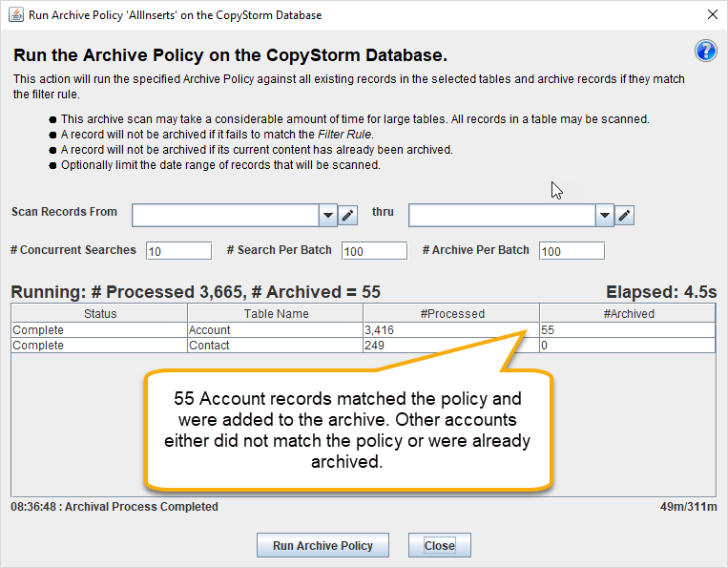Select the Contact table name cell
Viewport: 728px width, 568px height.
coord(276,345)
